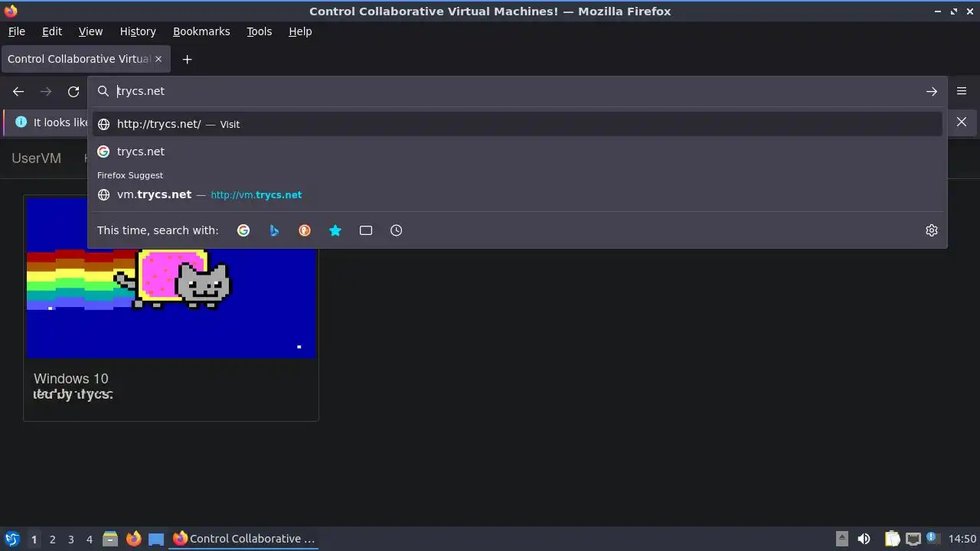Image resolution: width=980 pixels, height=551 pixels.
Task: Close the Control Collaborative Virtual tab
Action: 158,59
